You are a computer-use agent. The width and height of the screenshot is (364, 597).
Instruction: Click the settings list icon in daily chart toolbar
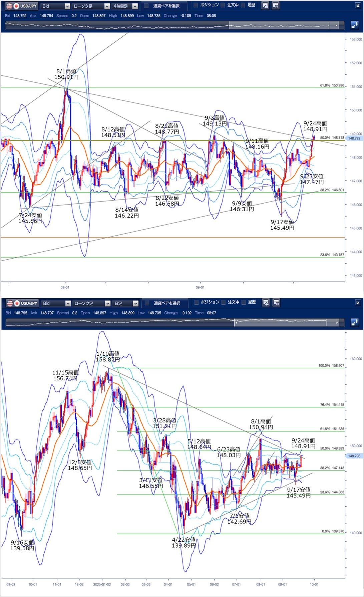pos(276,303)
